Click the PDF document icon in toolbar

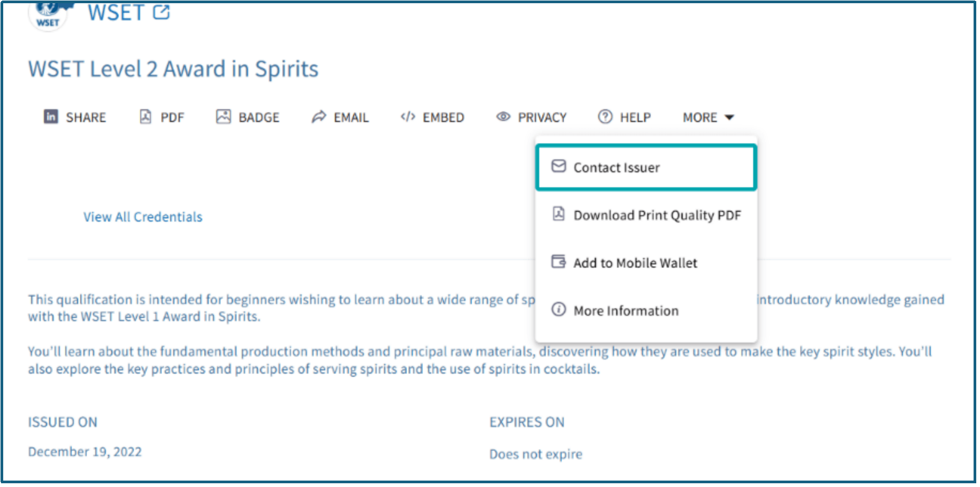coord(146,117)
